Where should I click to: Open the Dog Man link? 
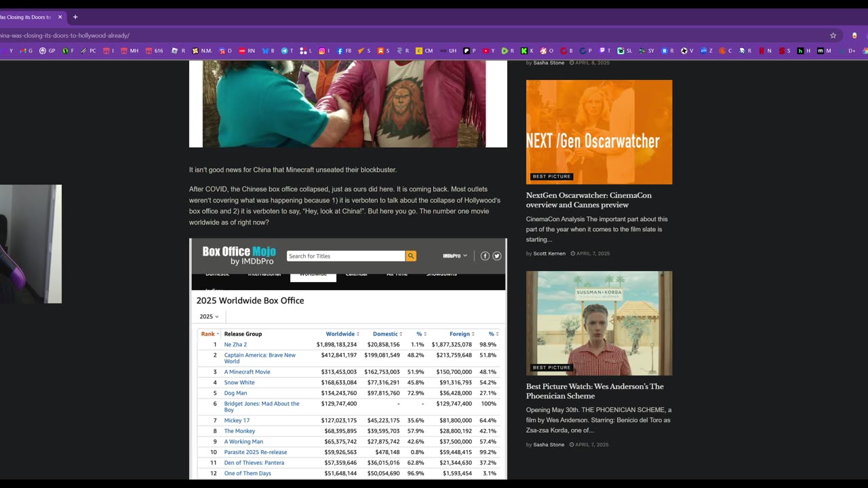235,393
